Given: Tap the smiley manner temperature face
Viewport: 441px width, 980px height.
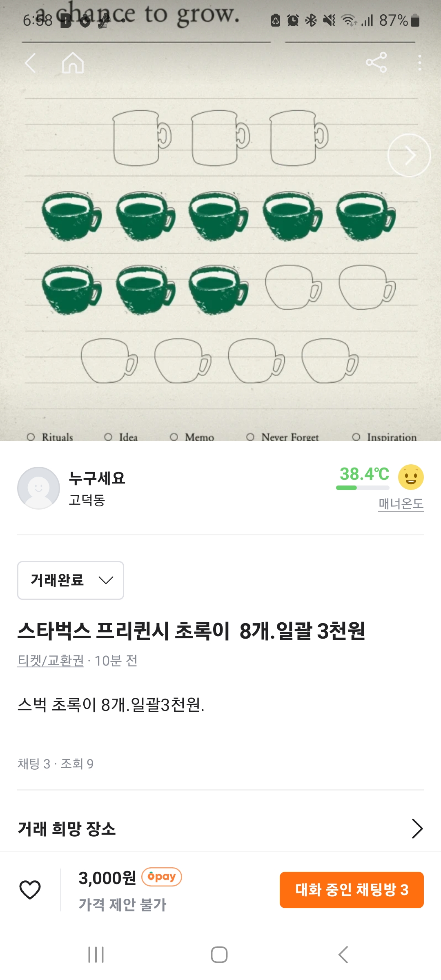Looking at the screenshot, I should pos(411,477).
